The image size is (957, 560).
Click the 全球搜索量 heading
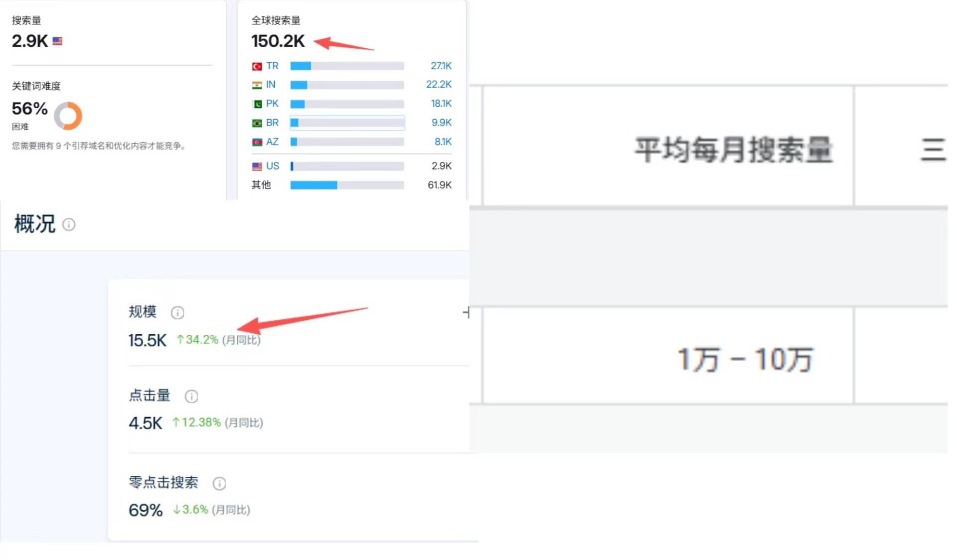[276, 20]
